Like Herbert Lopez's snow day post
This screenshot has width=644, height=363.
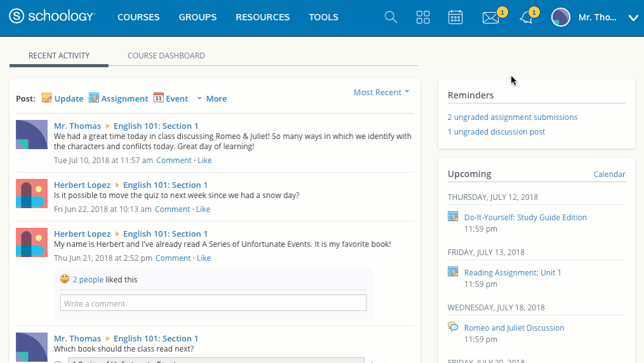203,209
